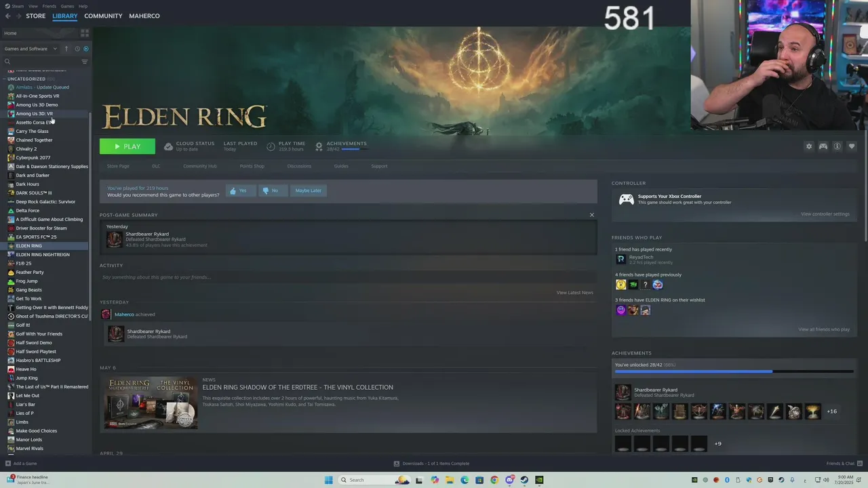The width and height of the screenshot is (868, 488).
Task: Click View all friends who play
Action: point(824,329)
